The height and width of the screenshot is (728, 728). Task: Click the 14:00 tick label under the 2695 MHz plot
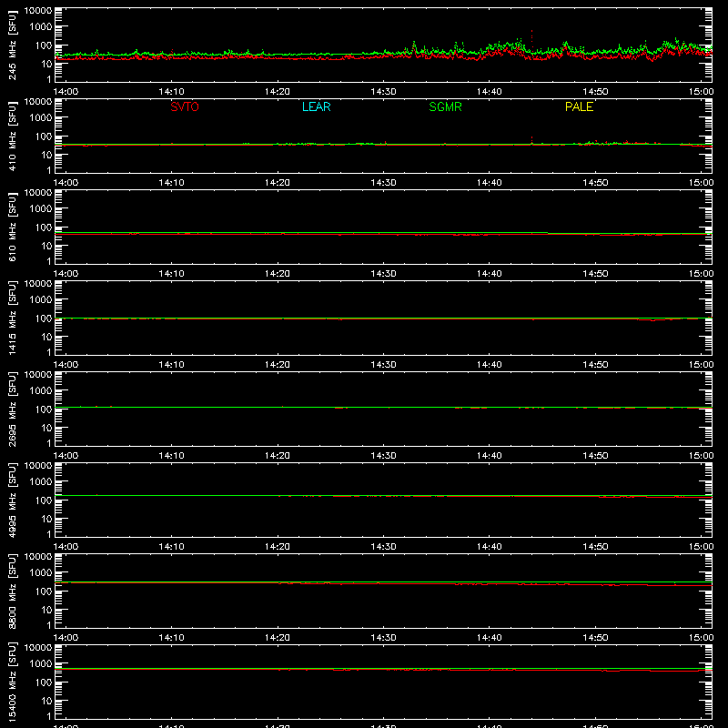pyautogui.click(x=66, y=456)
